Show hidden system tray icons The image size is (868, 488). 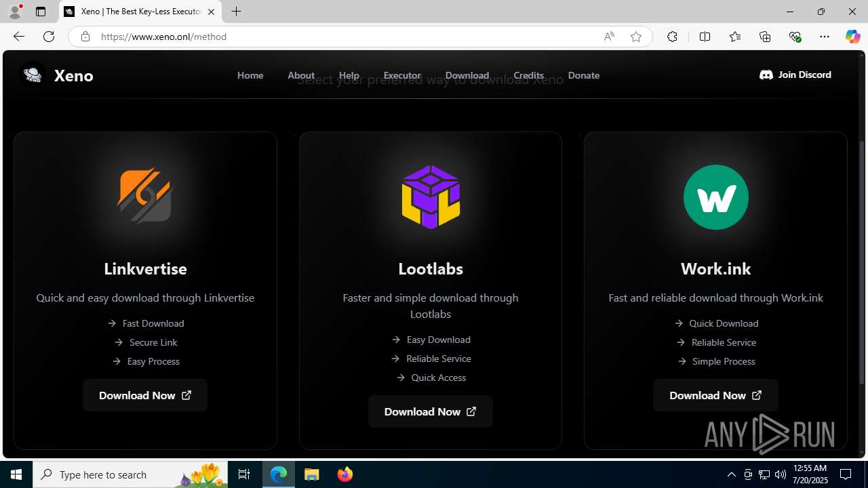click(731, 474)
